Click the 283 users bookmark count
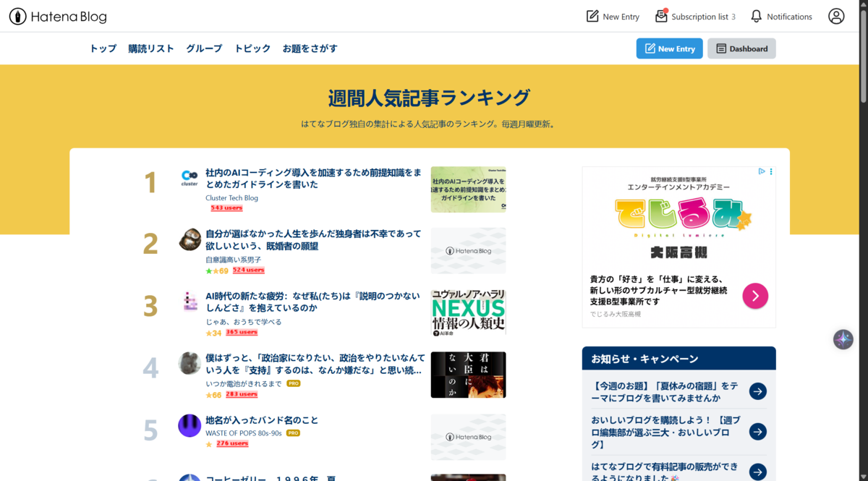The width and height of the screenshot is (868, 481). pyautogui.click(x=242, y=395)
